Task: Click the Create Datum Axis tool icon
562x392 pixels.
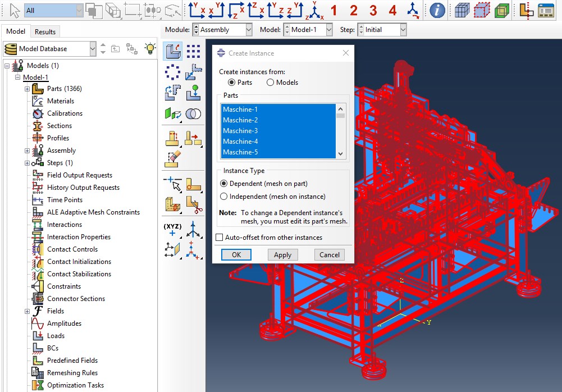Action: [194, 230]
